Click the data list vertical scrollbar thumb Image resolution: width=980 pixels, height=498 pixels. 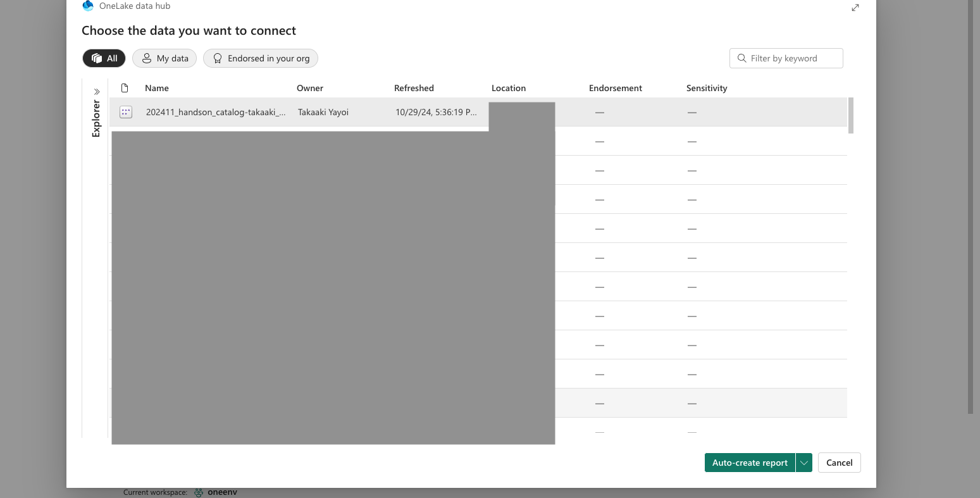pos(851,115)
